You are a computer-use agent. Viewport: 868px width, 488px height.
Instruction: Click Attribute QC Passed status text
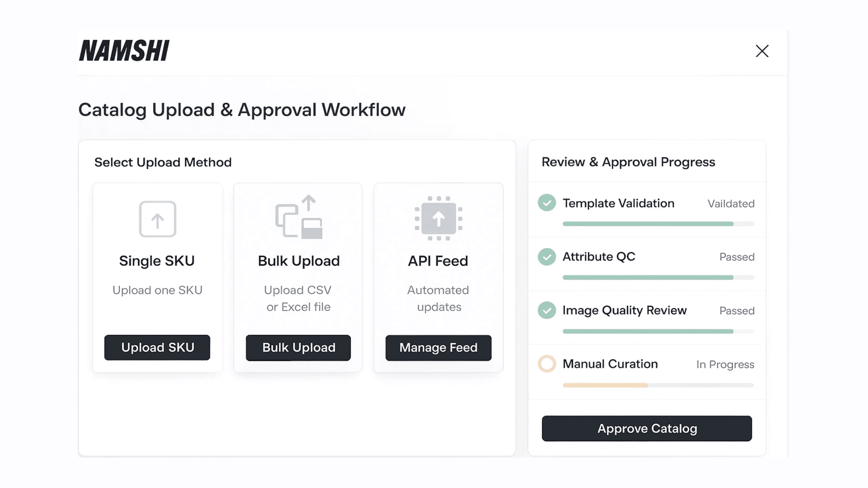737,257
